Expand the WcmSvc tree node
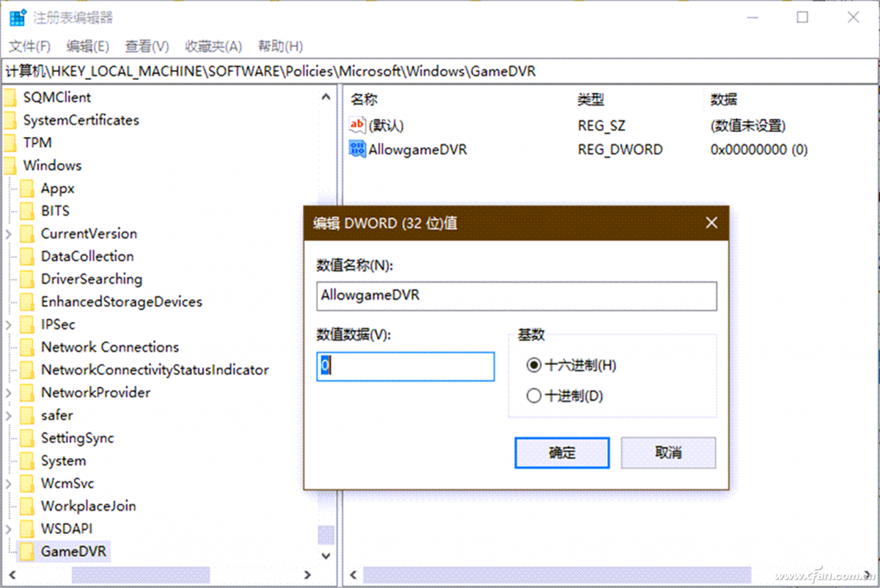Image resolution: width=880 pixels, height=588 pixels. (x=8, y=484)
